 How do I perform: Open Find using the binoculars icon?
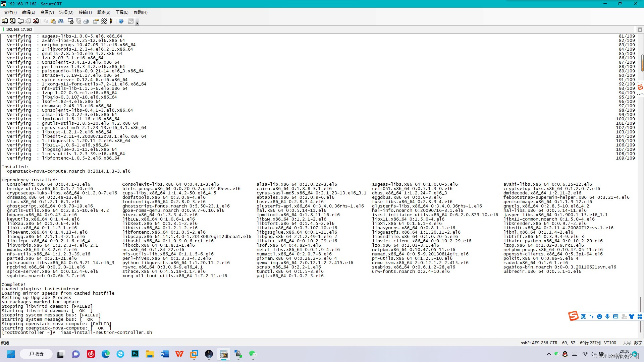(x=62, y=21)
